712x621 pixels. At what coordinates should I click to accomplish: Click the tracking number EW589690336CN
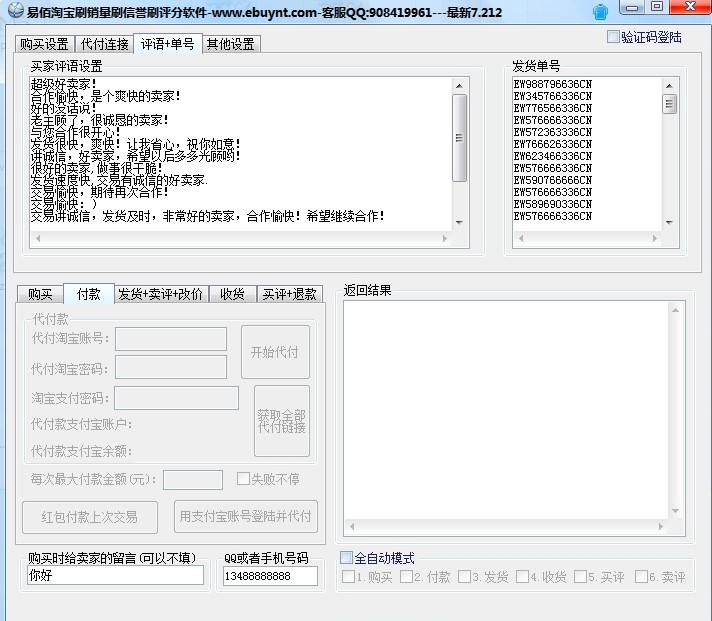(553, 204)
